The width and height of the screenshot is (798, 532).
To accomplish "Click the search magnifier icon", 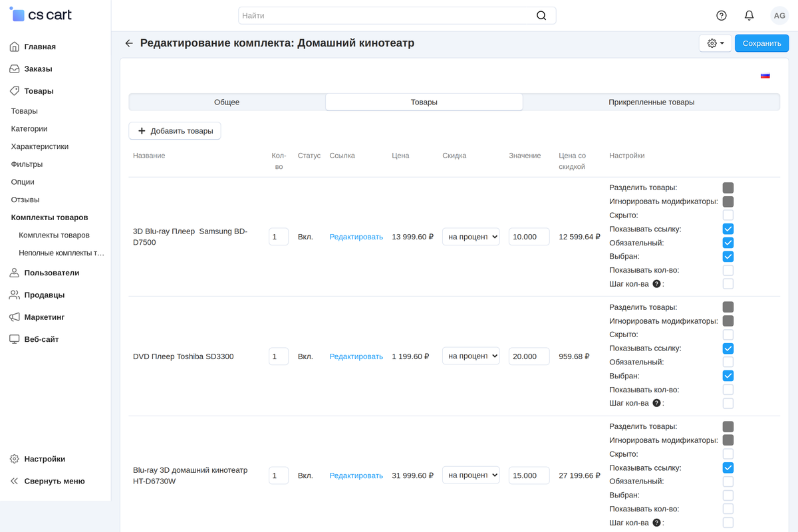I will pos(541,15).
